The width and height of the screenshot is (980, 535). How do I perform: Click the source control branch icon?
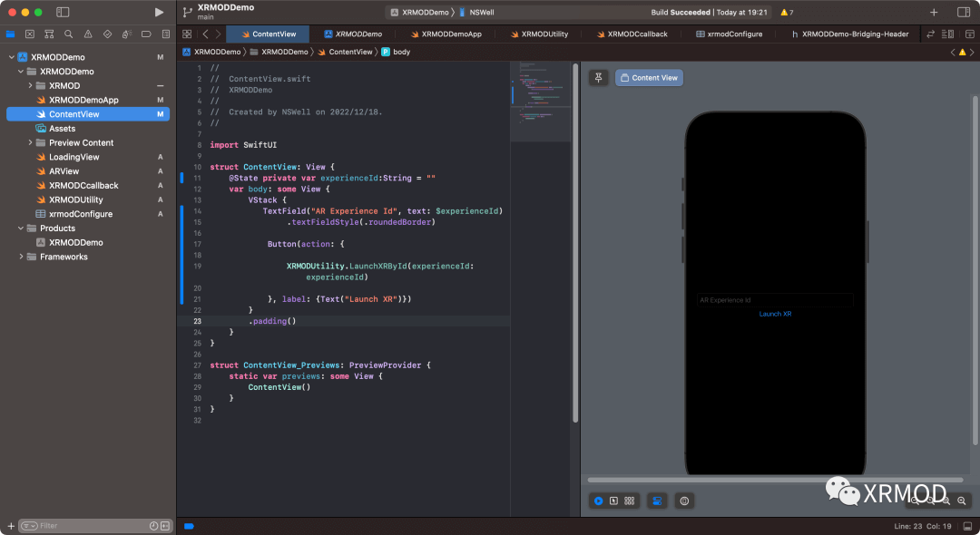coord(187,12)
